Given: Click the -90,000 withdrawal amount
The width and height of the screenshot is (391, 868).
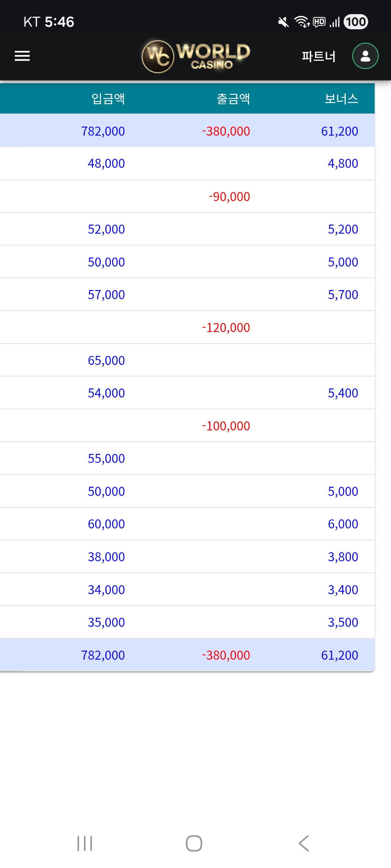Looking at the screenshot, I should [229, 197].
